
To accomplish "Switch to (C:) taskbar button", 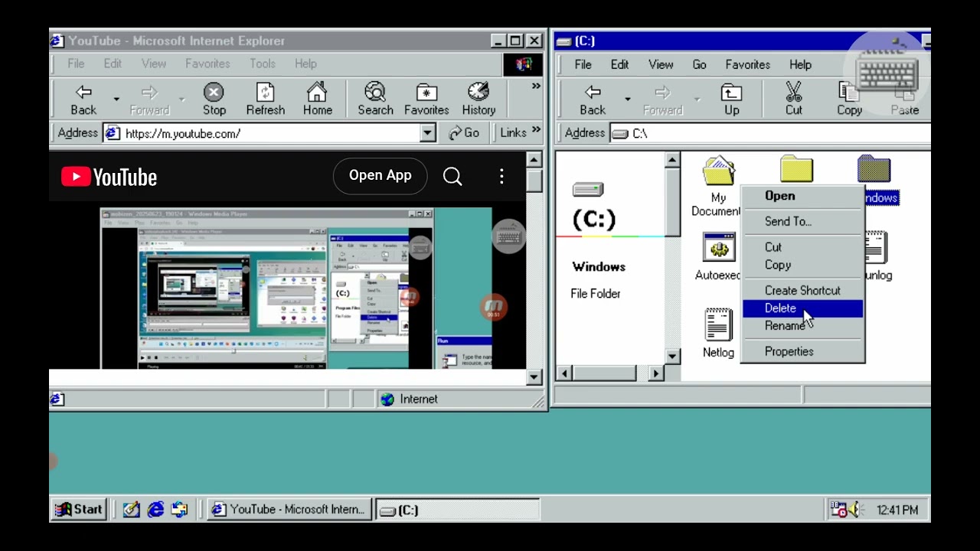I will [457, 510].
